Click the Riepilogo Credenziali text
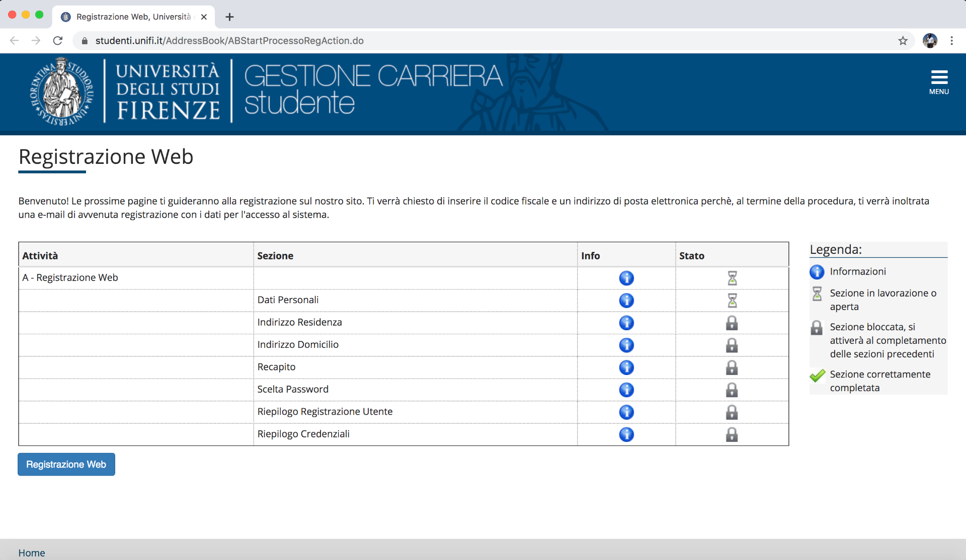The height and width of the screenshot is (560, 966). (303, 434)
